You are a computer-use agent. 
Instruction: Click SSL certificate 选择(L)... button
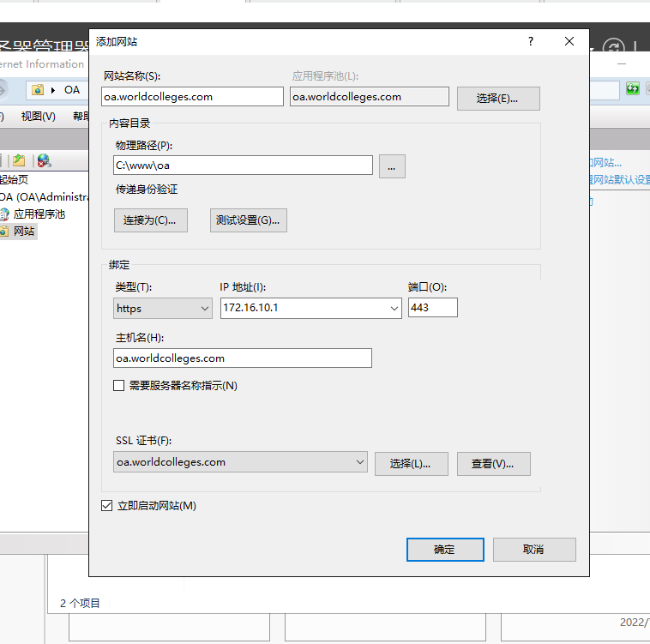pyautogui.click(x=412, y=464)
